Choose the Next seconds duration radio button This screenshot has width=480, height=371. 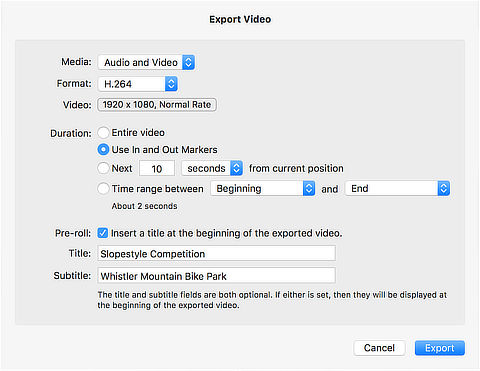(x=103, y=168)
